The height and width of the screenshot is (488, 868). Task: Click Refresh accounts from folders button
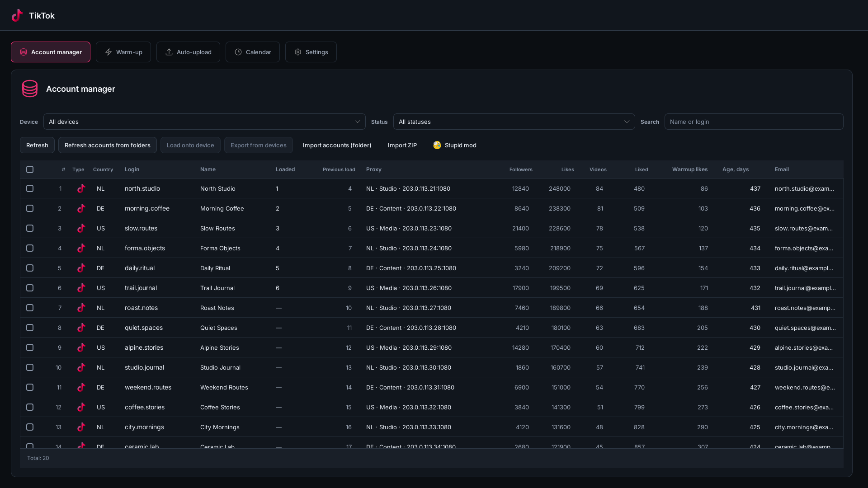pos(108,145)
